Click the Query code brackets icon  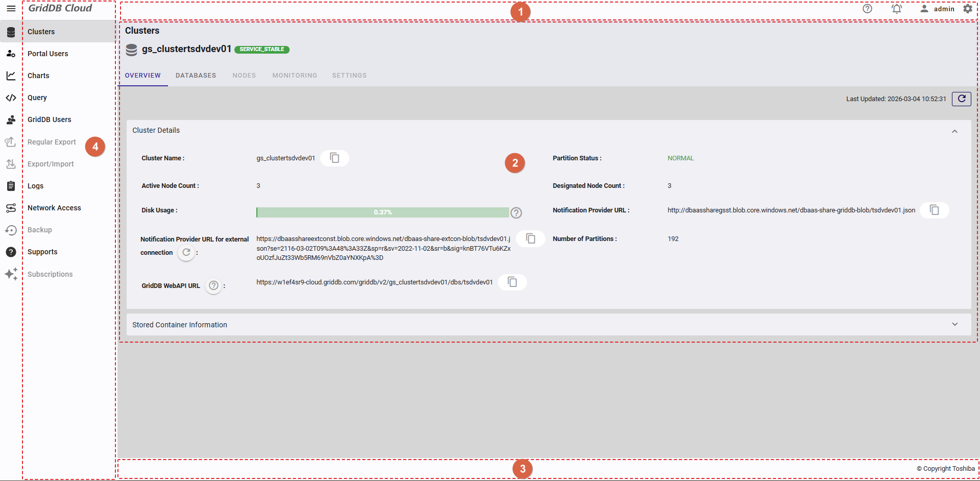coord(11,98)
